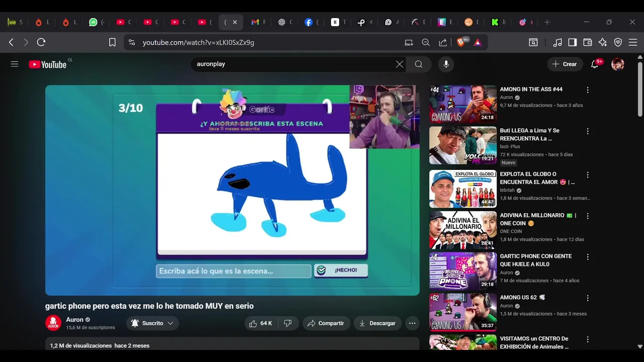Open the Leo AI sparkle icon

603,43
